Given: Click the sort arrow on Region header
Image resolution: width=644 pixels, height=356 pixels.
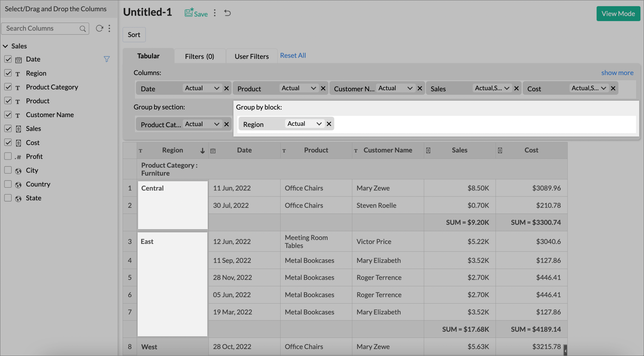Looking at the screenshot, I should click(x=202, y=151).
